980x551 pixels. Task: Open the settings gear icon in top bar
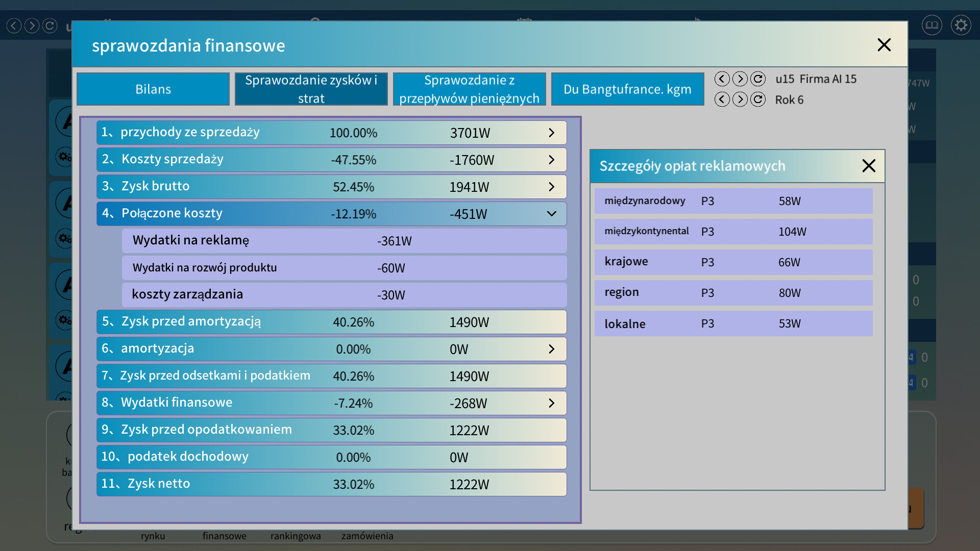pyautogui.click(x=961, y=25)
